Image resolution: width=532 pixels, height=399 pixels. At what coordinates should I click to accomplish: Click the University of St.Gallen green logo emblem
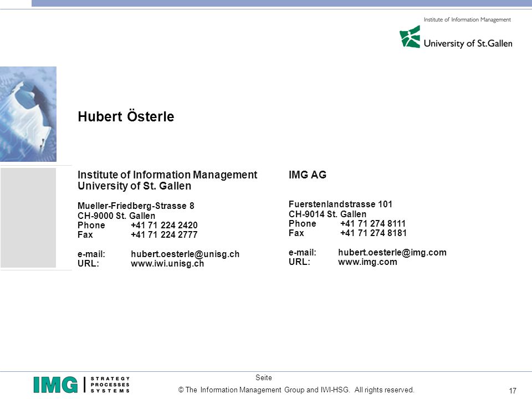click(410, 37)
